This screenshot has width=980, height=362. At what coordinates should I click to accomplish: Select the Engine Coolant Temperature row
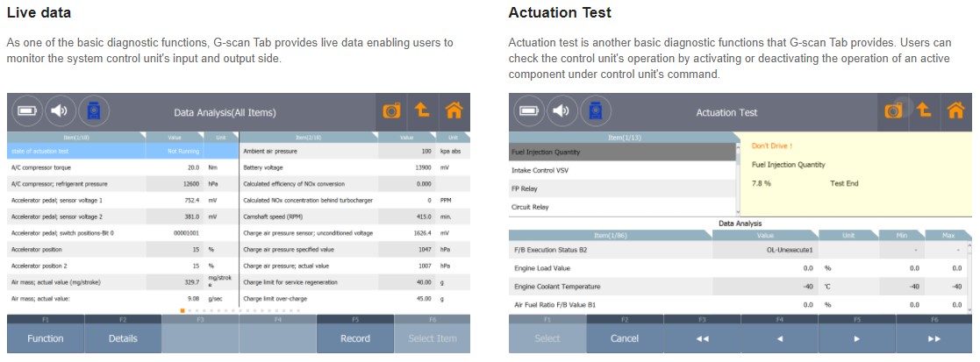609,287
